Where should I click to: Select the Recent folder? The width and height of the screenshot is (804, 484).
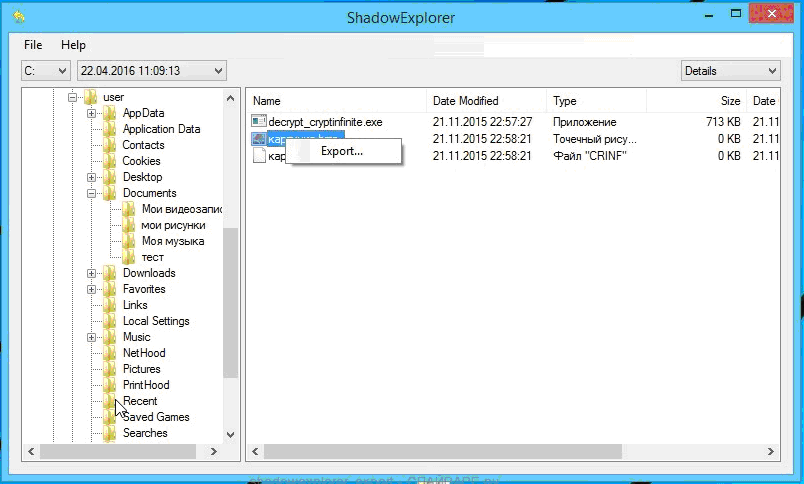140,401
